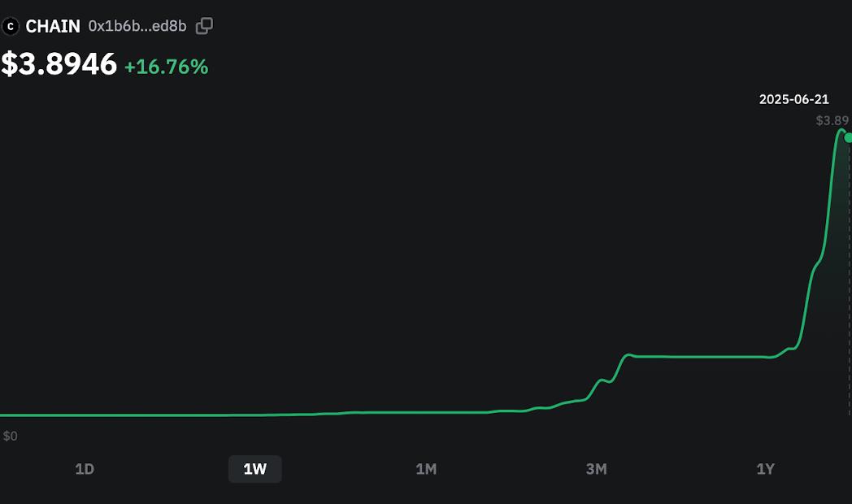Viewport: 852px width, 504px height.
Task: Show the 1Y price history
Action: [766, 469]
